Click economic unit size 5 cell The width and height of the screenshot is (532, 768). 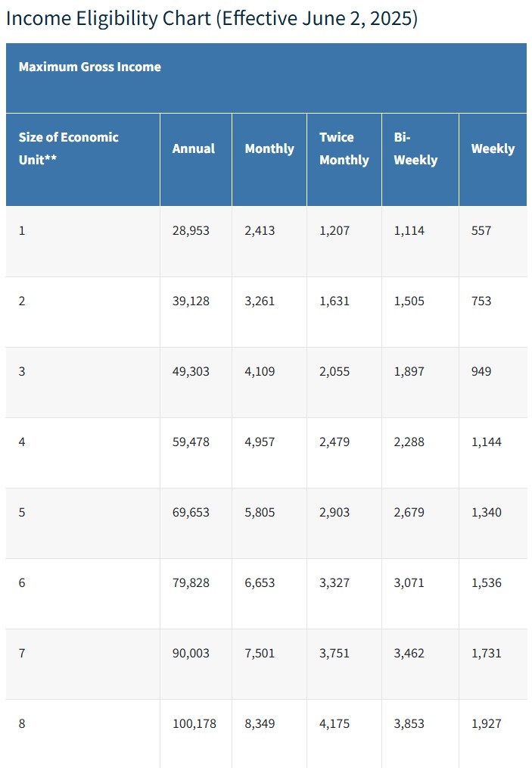coord(22,512)
